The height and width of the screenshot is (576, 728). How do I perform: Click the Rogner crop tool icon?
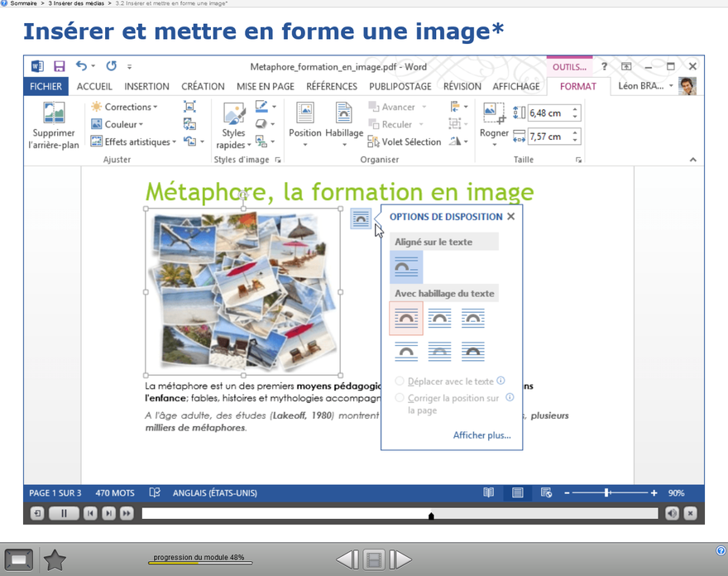pyautogui.click(x=494, y=114)
